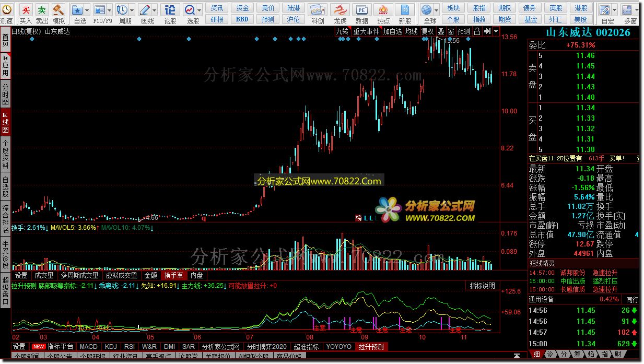Toggle 均线 moving averages display
The width and height of the screenshot is (644, 364).
[x=412, y=31]
